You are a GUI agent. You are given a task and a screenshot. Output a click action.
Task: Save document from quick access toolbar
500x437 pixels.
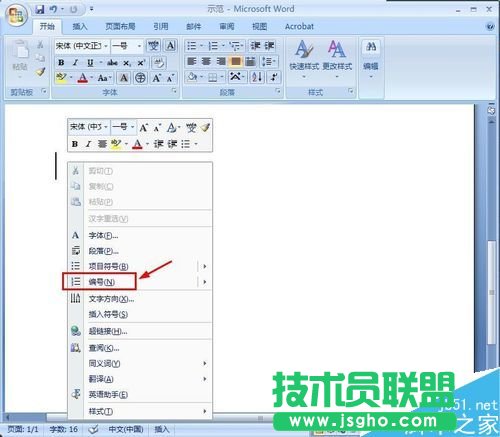40,9
